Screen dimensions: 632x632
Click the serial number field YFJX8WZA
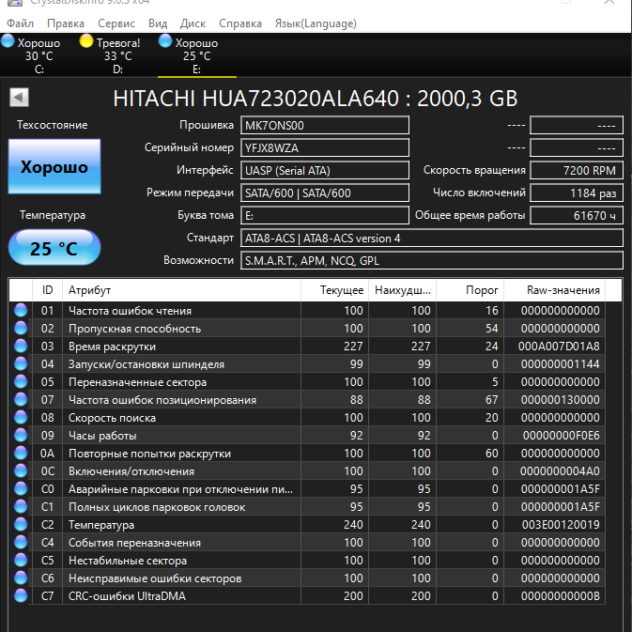pyautogui.click(x=325, y=148)
